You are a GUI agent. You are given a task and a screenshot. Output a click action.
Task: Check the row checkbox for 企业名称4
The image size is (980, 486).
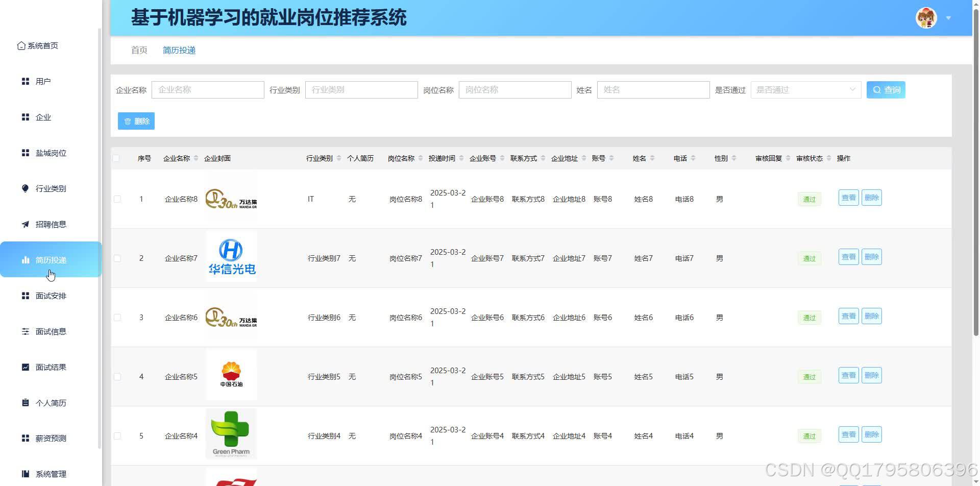pos(117,436)
